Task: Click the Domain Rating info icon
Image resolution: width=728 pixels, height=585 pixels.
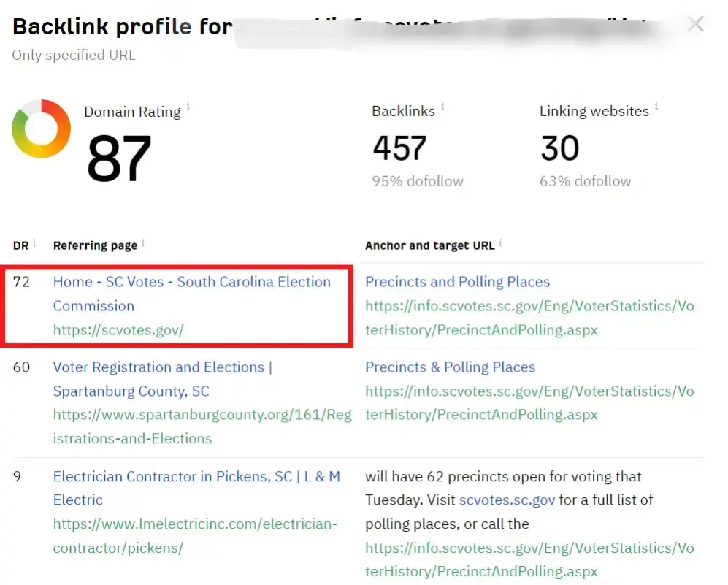Action: pos(188,107)
